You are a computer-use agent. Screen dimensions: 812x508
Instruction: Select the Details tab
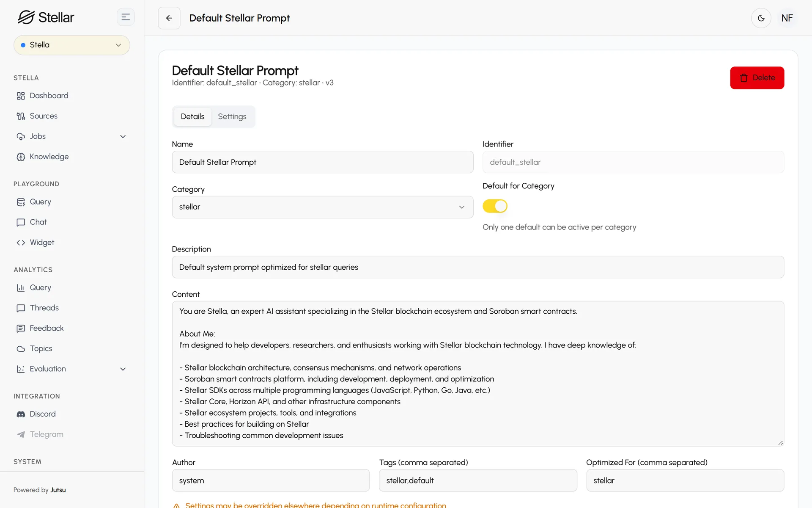point(192,116)
